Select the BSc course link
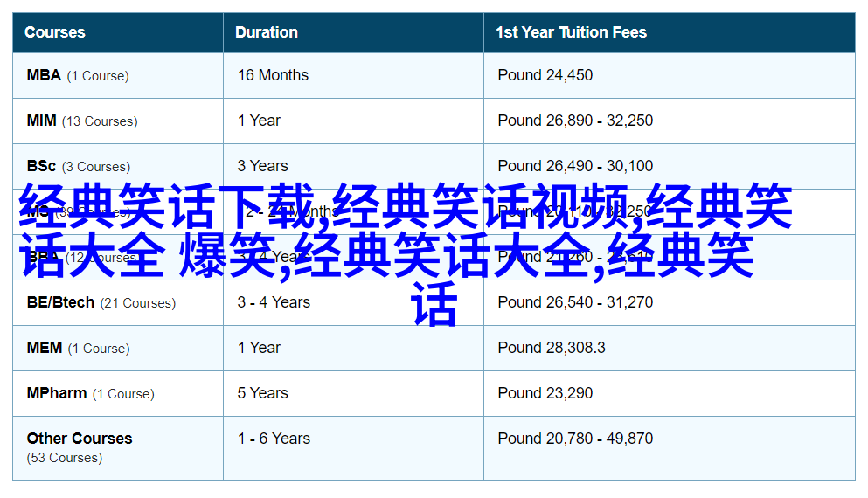The width and height of the screenshot is (868, 498). click(40, 166)
